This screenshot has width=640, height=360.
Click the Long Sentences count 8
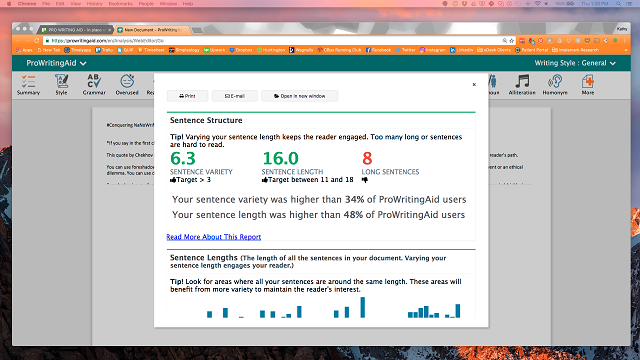click(367, 158)
